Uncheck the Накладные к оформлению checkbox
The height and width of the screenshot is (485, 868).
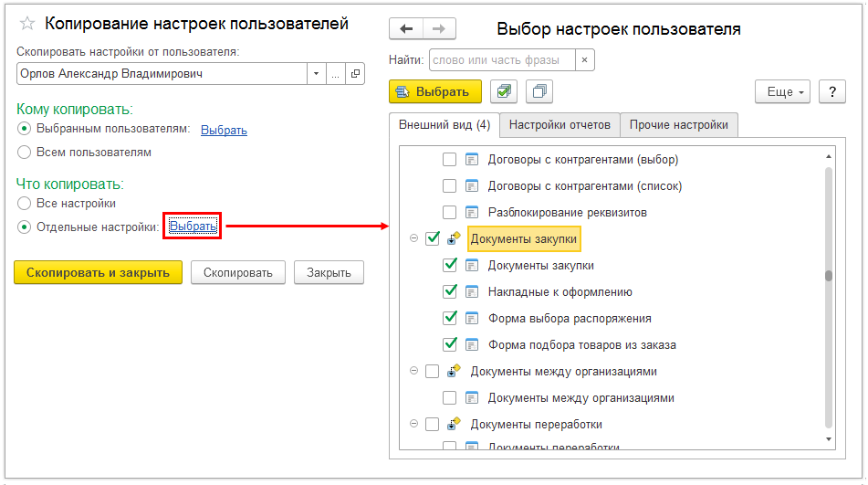pos(450,292)
